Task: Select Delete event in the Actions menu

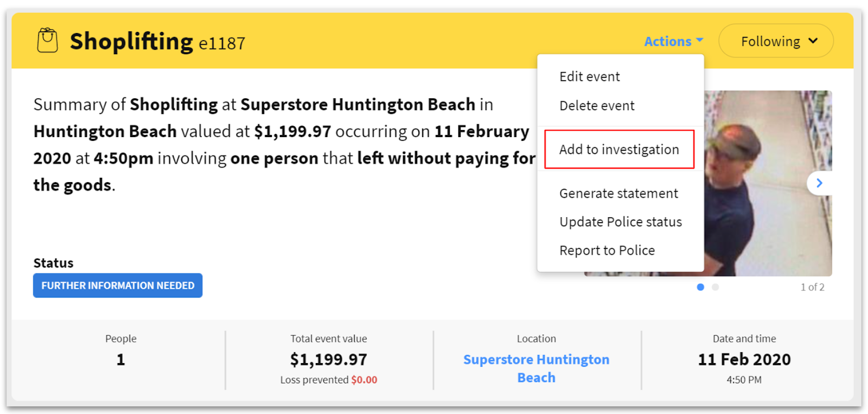Action: 597,106
